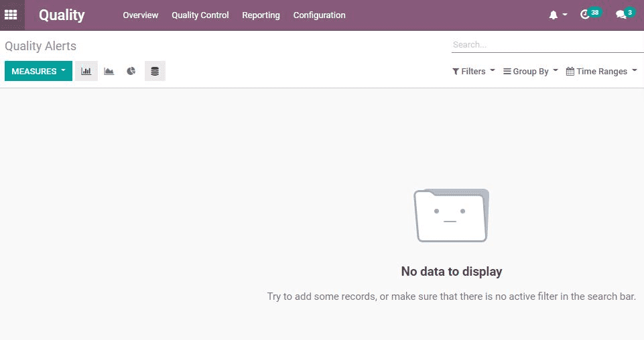Click the 'No data to display' heading
The width and height of the screenshot is (644, 340).
(x=452, y=272)
